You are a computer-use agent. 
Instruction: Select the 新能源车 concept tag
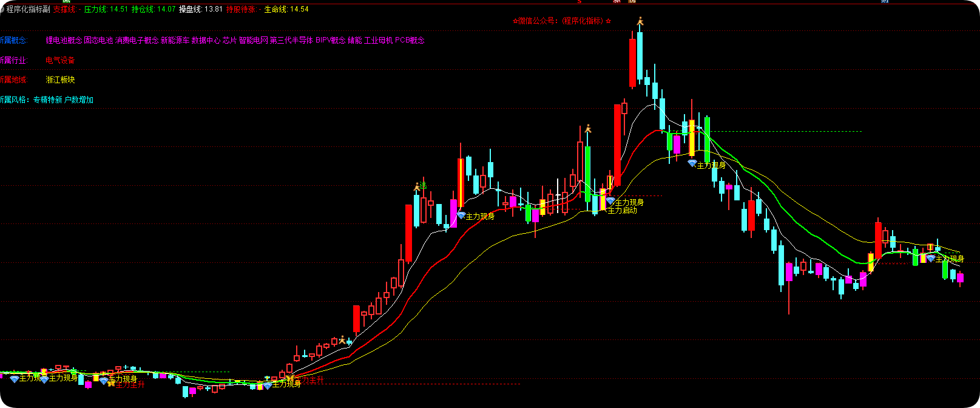pyautogui.click(x=175, y=40)
